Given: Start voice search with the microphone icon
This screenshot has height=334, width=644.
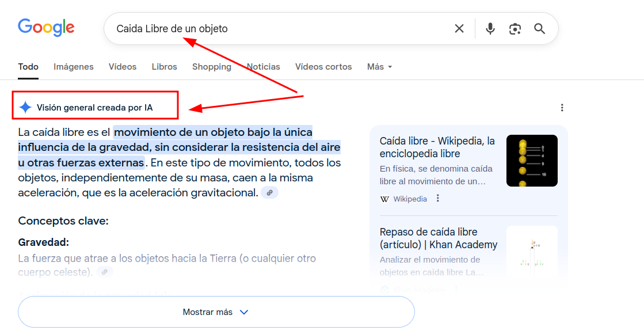Looking at the screenshot, I should pos(490,28).
